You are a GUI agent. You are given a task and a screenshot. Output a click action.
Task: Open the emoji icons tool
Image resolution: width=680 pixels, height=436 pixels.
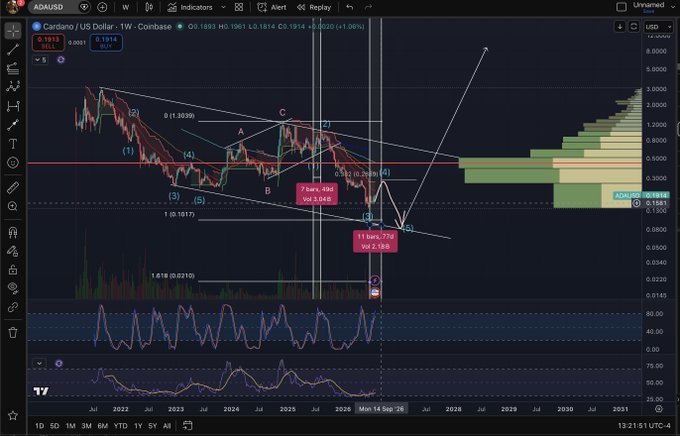[13, 163]
